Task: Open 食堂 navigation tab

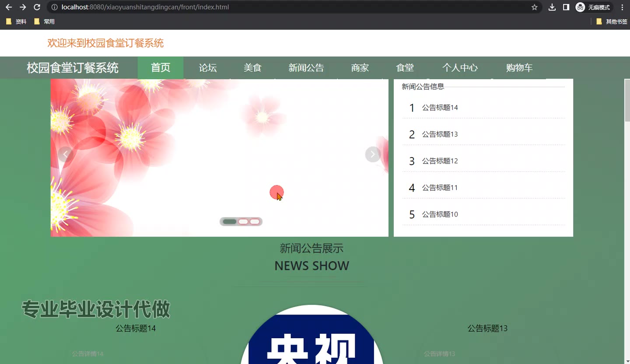Action: point(405,68)
